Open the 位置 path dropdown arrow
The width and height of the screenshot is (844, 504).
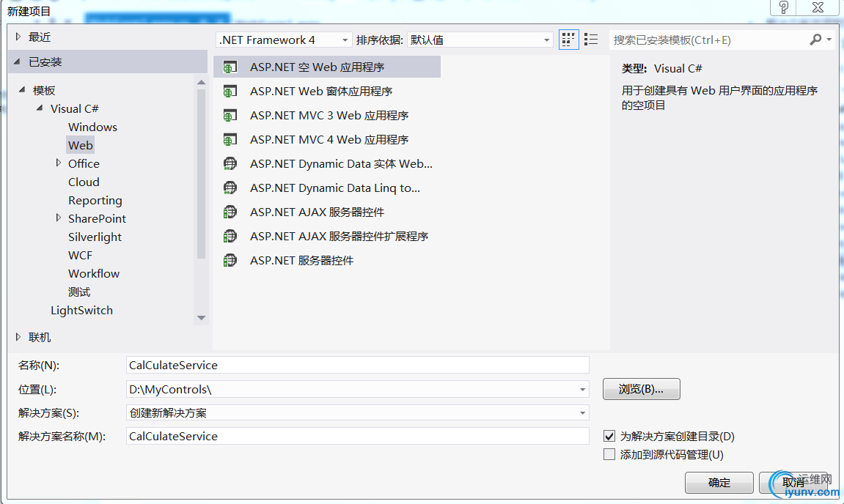(x=582, y=390)
